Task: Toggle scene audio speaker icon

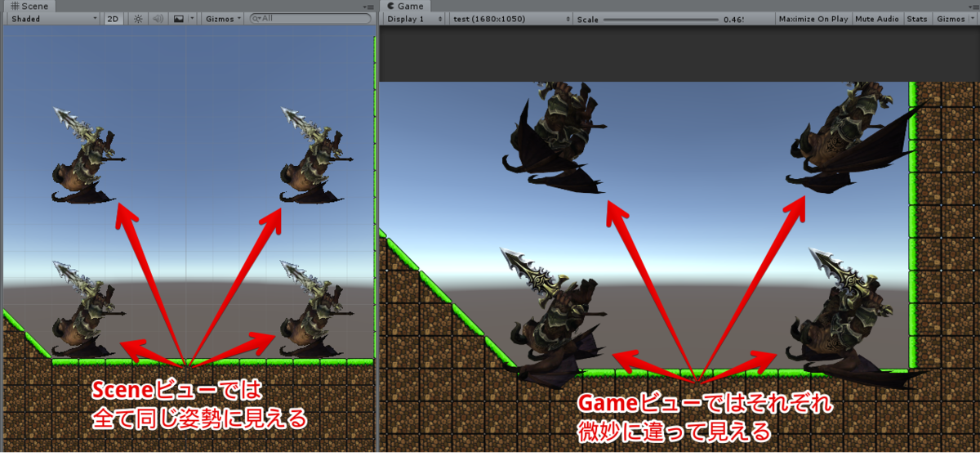Action: (158, 18)
